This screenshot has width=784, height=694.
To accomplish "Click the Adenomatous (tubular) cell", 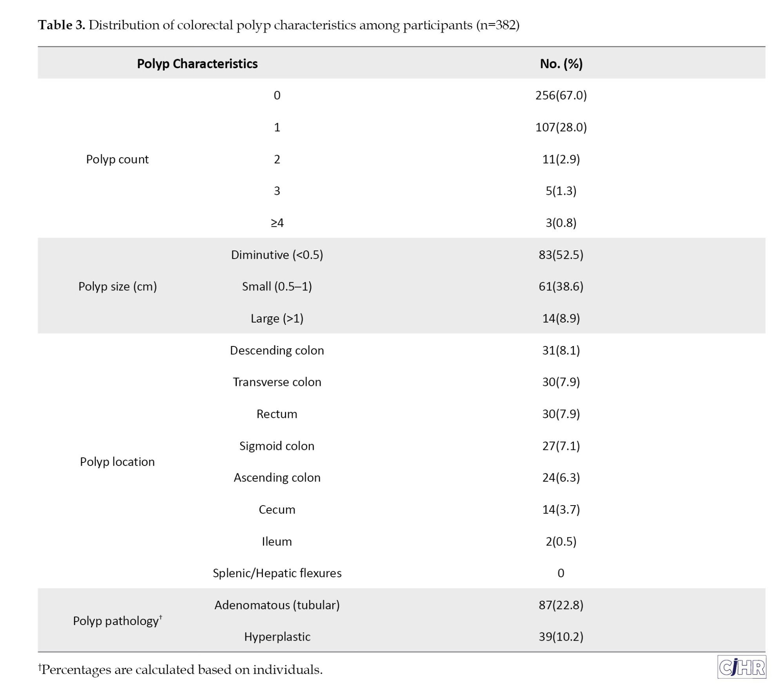I will tap(277, 605).
